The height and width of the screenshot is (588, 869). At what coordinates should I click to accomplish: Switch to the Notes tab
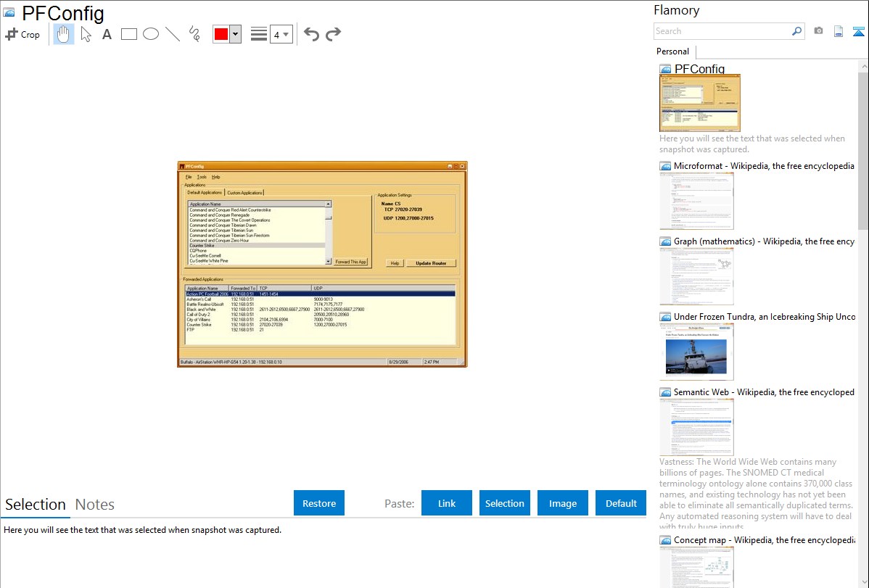[x=95, y=505]
